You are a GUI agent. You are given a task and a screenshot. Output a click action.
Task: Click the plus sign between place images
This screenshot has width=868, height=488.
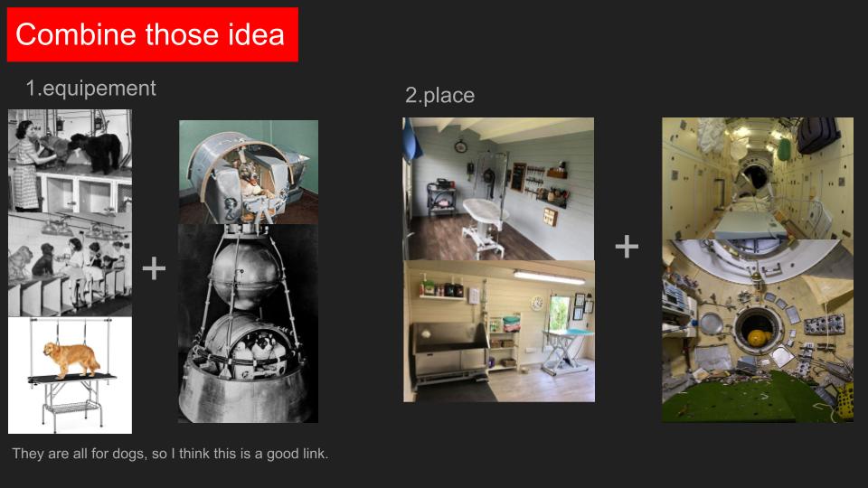[627, 246]
